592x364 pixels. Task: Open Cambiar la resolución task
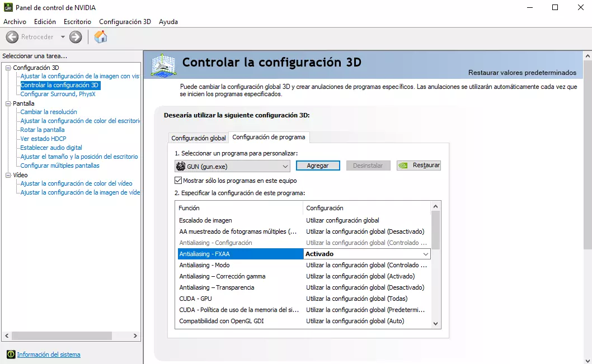coord(49,112)
